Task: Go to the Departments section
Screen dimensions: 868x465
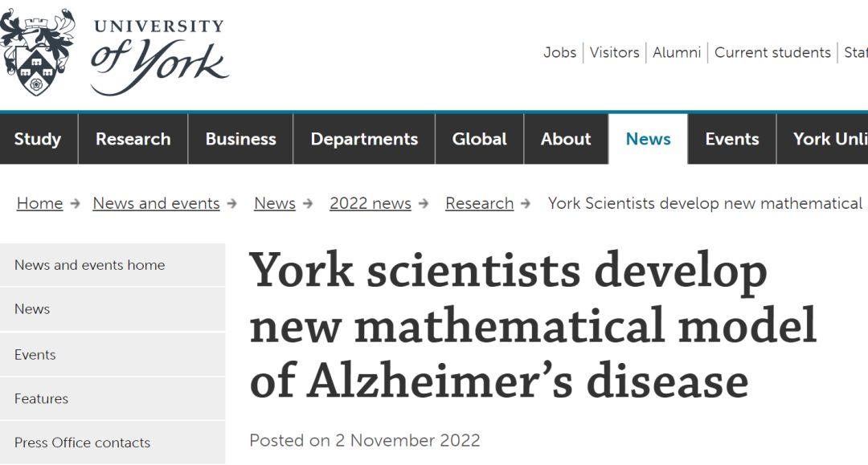Action: pyautogui.click(x=364, y=139)
